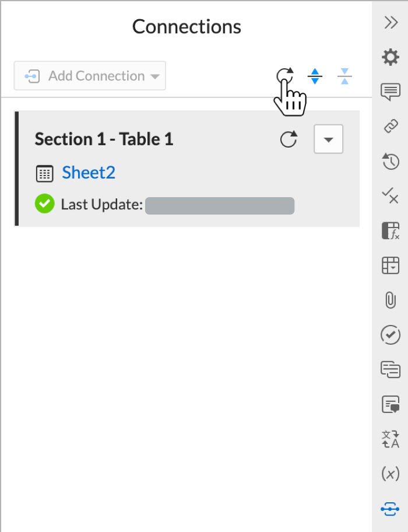The image size is (408, 532).
Task: View version History from the sidebar
Action: 390,162
